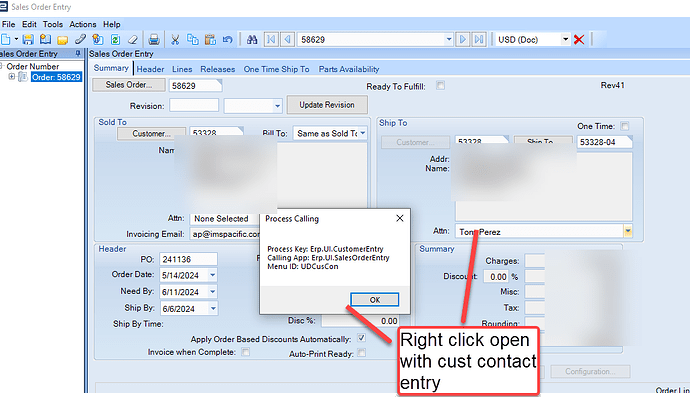This screenshot has height=397, width=690.
Task: Select the Summary tab
Action: [111, 68]
